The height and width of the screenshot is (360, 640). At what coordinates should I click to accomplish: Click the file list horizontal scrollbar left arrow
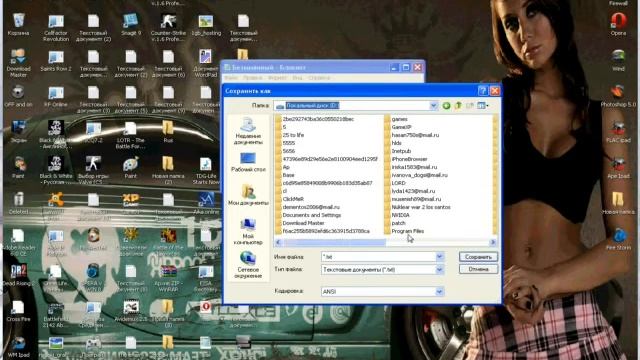click(x=278, y=242)
